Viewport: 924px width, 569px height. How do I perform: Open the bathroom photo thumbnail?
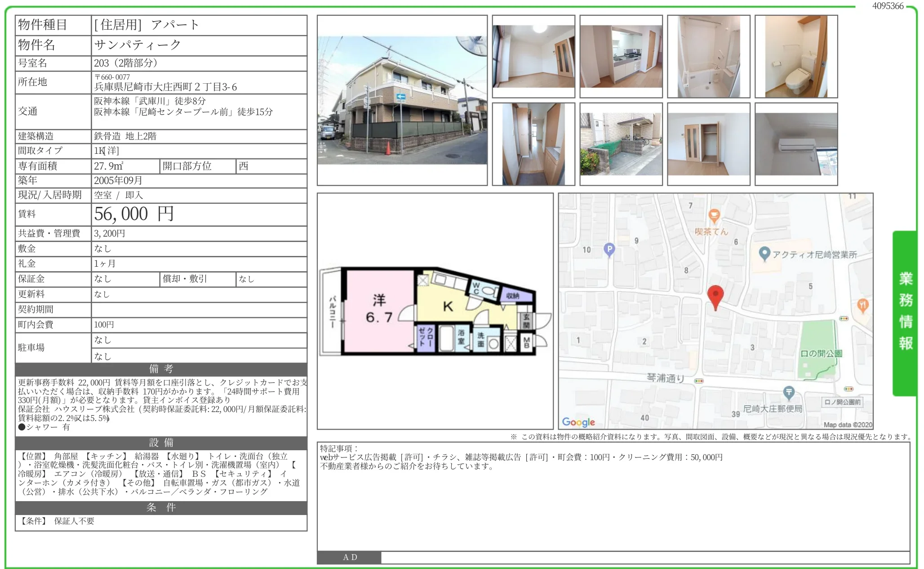pyautogui.click(x=708, y=57)
